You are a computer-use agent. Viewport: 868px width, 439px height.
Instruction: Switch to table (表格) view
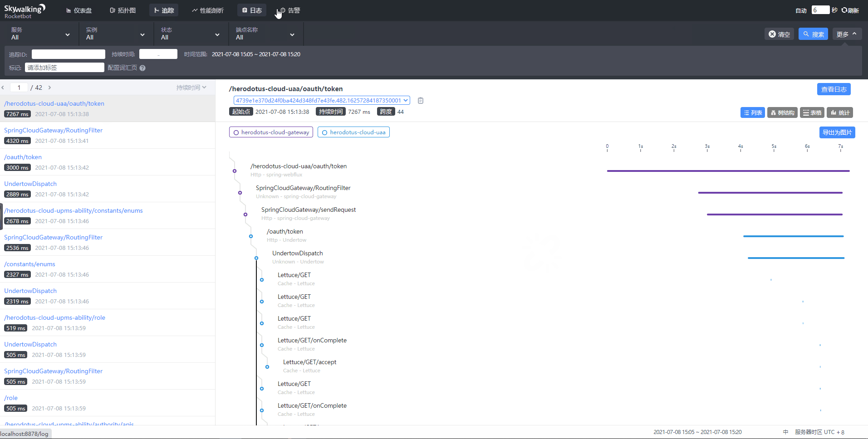[x=812, y=113]
